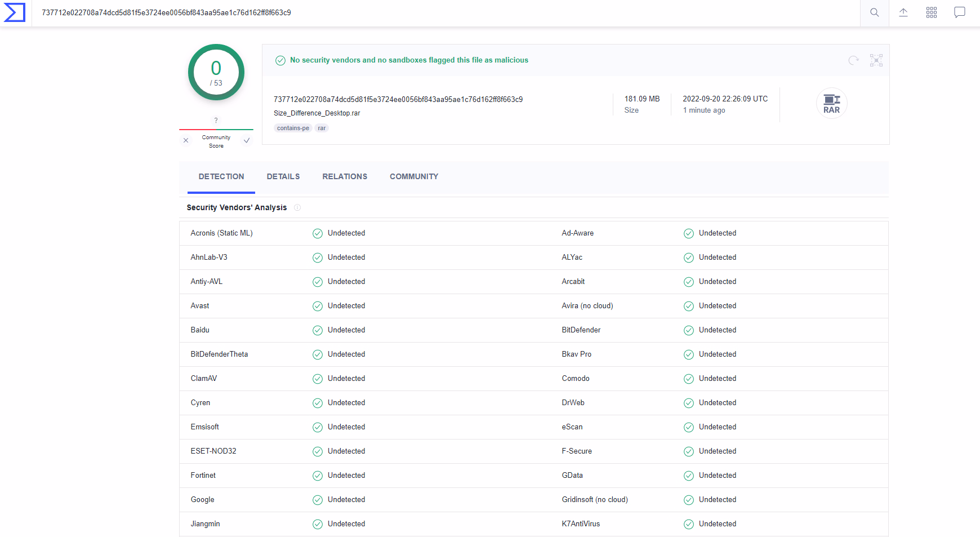Open search with the magnifier icon
Viewport: 980px width, 537px height.
click(x=875, y=12)
